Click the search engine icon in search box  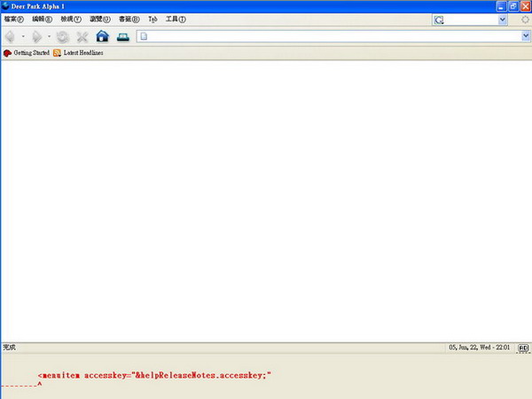[439, 20]
